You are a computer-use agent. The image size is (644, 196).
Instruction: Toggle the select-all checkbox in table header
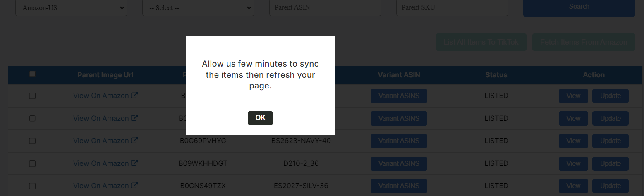(32, 74)
